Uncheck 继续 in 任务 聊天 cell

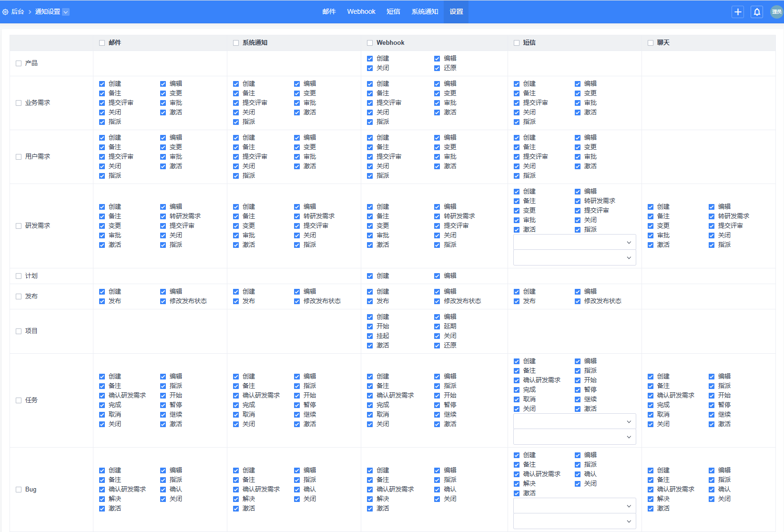coord(712,415)
